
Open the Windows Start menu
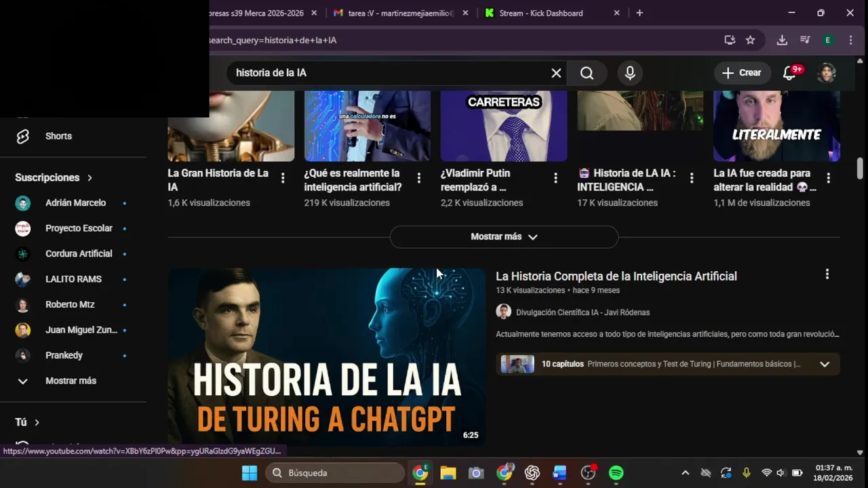(250, 473)
